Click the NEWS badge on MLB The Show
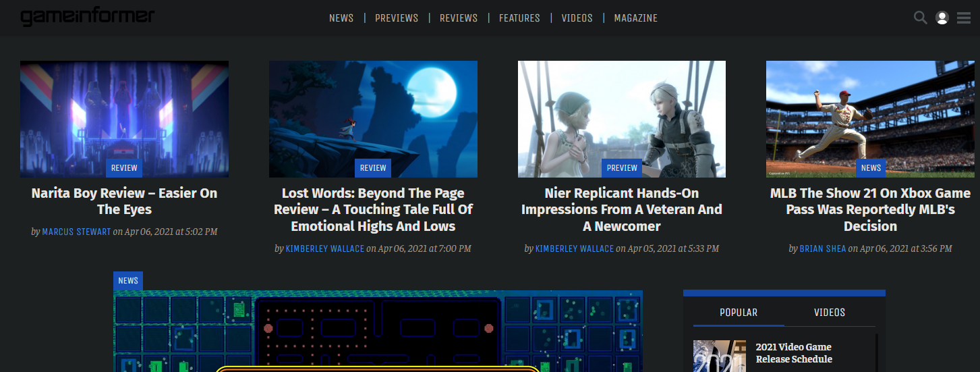The width and height of the screenshot is (980, 372). click(x=871, y=168)
